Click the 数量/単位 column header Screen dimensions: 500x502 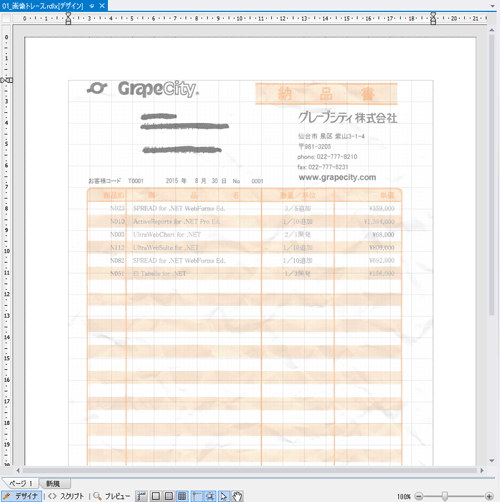click(298, 195)
